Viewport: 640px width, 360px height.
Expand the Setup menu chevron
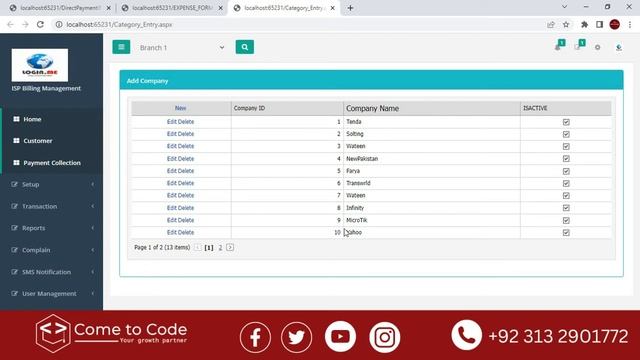point(93,184)
